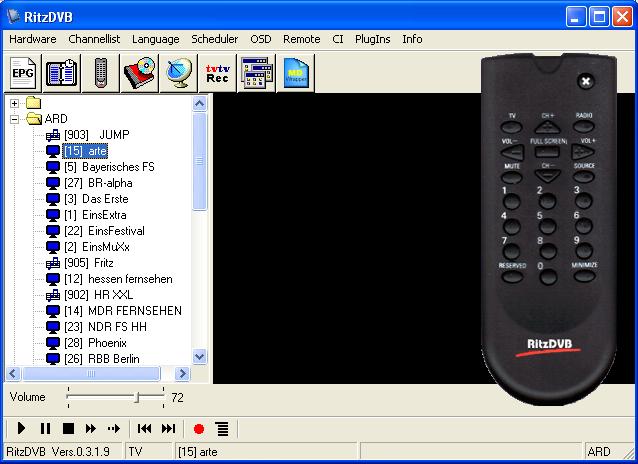
Task: Click SOURCE on the virtual remote
Action: click(584, 177)
